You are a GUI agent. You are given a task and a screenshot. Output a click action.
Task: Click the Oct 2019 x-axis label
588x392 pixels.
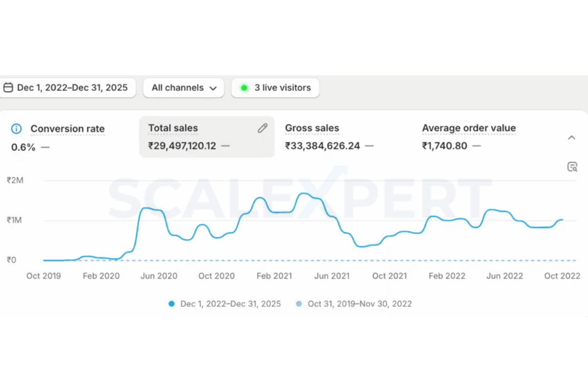44,276
